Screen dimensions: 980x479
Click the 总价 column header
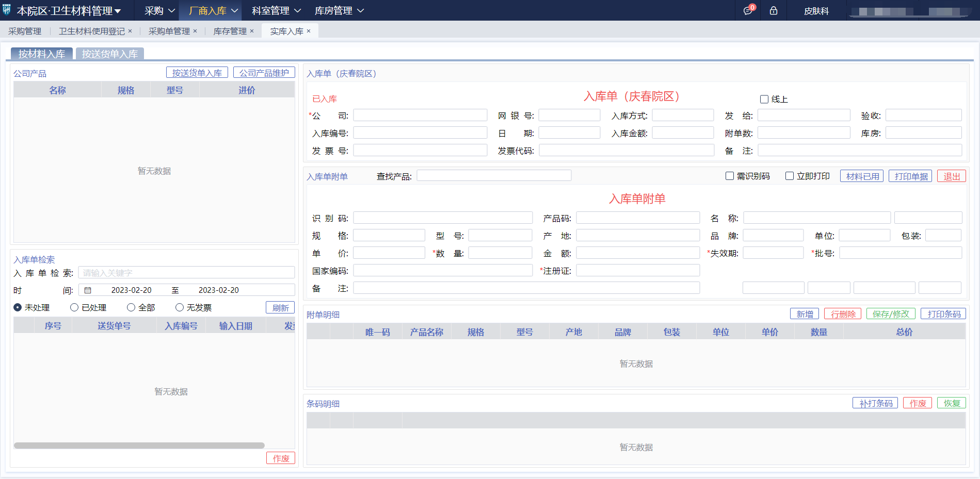904,332
